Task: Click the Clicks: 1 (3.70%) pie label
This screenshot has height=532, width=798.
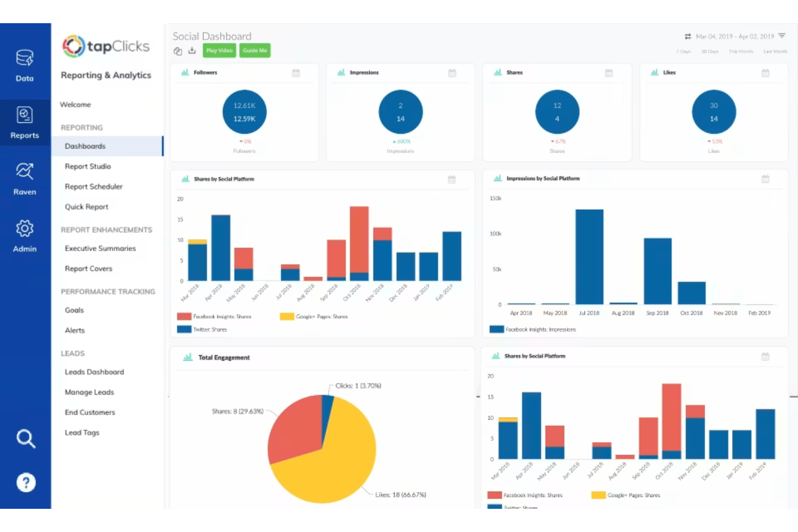Action: pyautogui.click(x=358, y=386)
